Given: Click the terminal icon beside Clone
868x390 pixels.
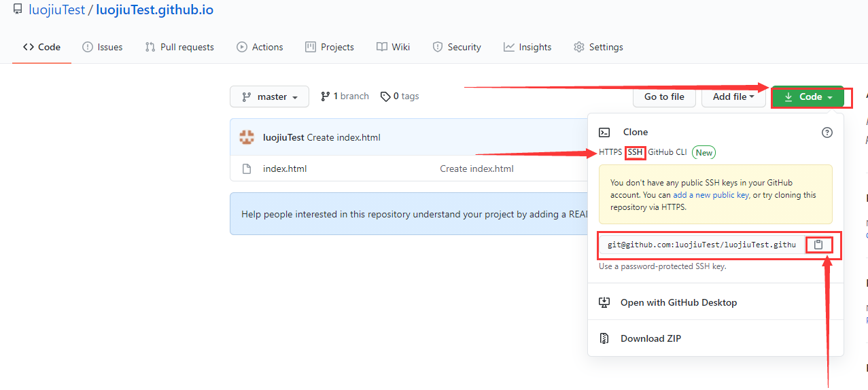Looking at the screenshot, I should pyautogui.click(x=604, y=132).
